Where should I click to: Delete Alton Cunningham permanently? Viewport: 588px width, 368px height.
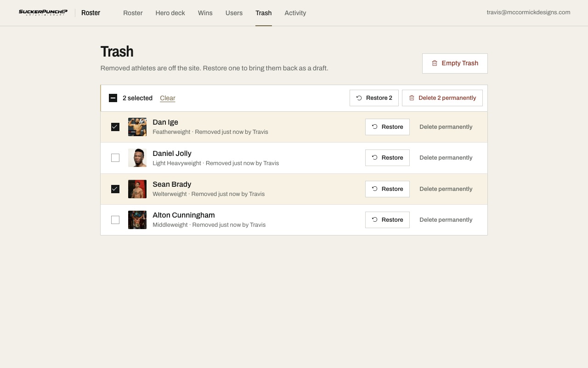click(x=446, y=220)
